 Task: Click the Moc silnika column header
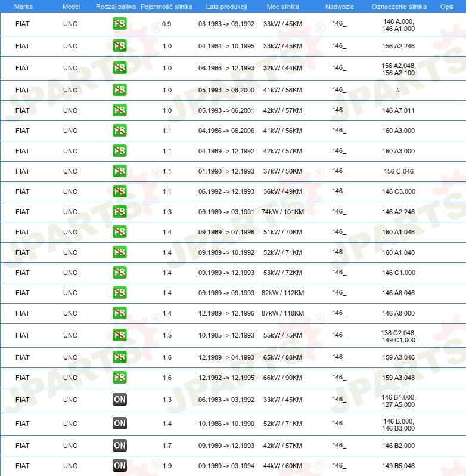(283, 7)
